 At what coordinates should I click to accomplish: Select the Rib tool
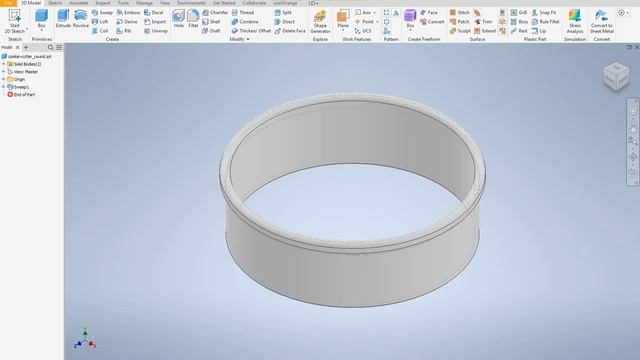coord(124,31)
